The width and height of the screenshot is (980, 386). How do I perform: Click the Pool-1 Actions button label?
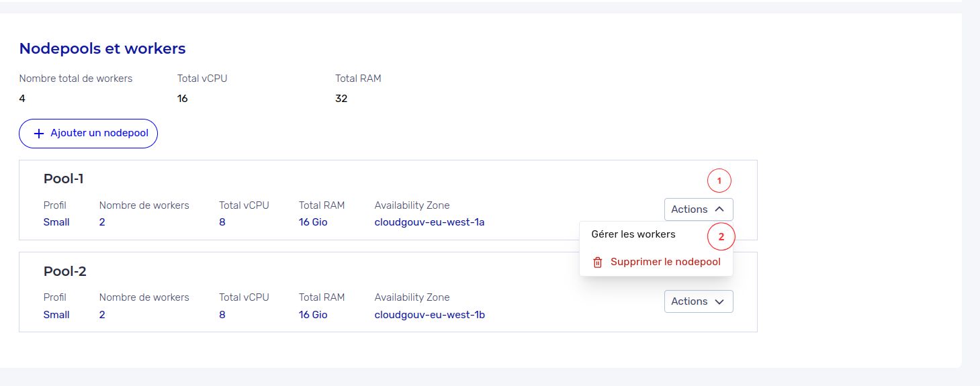(689, 209)
